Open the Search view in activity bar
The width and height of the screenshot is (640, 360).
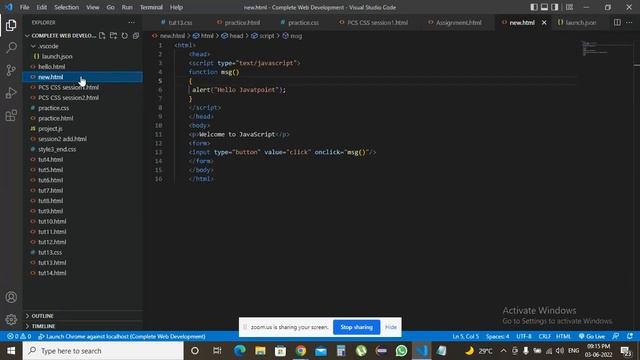(11, 48)
